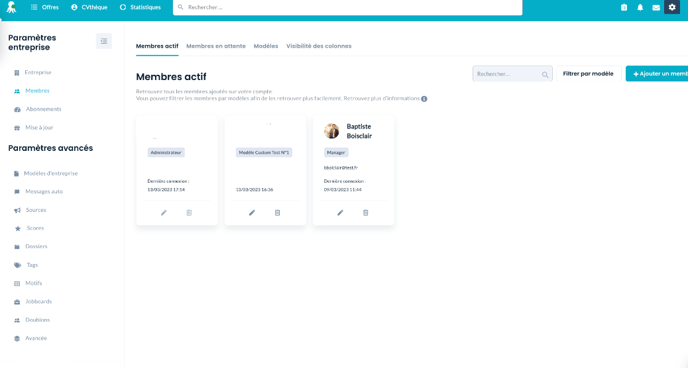Viewport: 688px width, 368px height.
Task: Open Modèles d'entreprise in the sidebar
Action: 51,173
